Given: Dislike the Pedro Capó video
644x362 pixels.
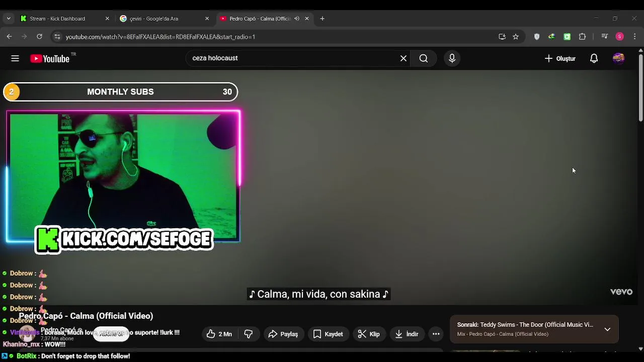Looking at the screenshot, I should click(249, 334).
